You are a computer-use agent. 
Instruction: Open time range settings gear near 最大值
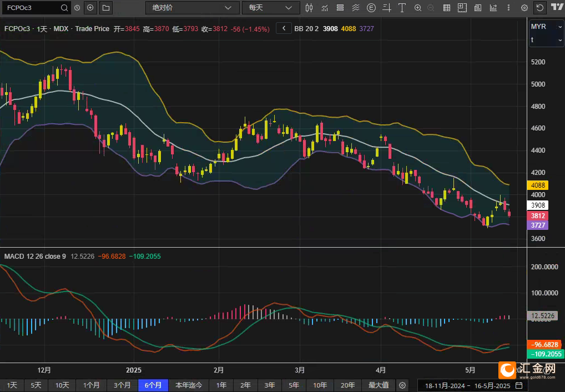pyautogui.click(x=402, y=385)
